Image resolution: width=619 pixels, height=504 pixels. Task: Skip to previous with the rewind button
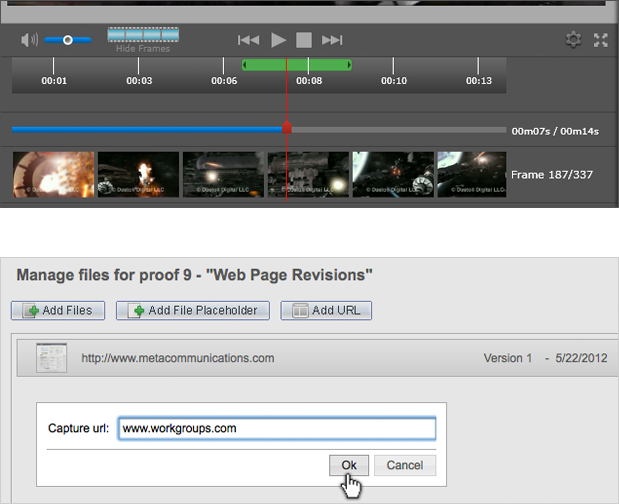click(248, 40)
